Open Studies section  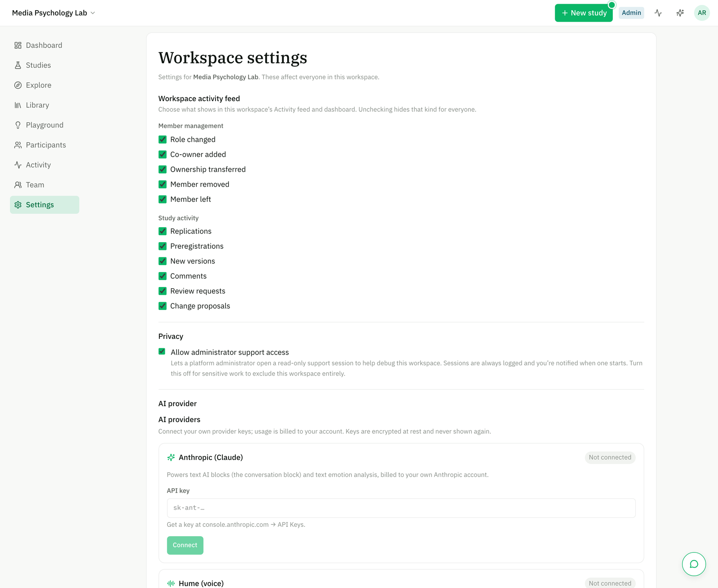(44, 65)
